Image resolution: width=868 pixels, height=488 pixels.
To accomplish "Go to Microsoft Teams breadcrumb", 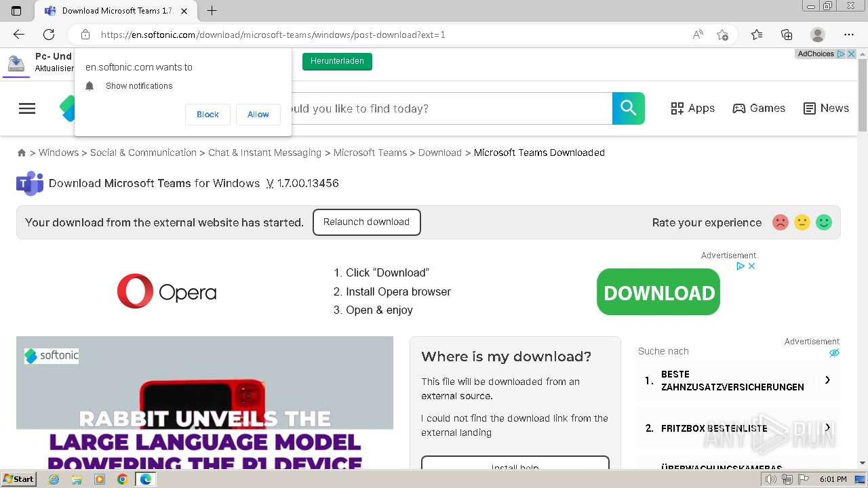I will coord(370,153).
